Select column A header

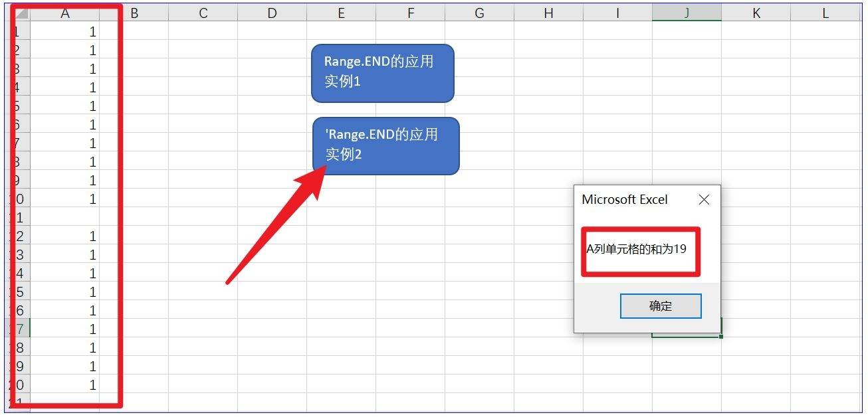65,13
